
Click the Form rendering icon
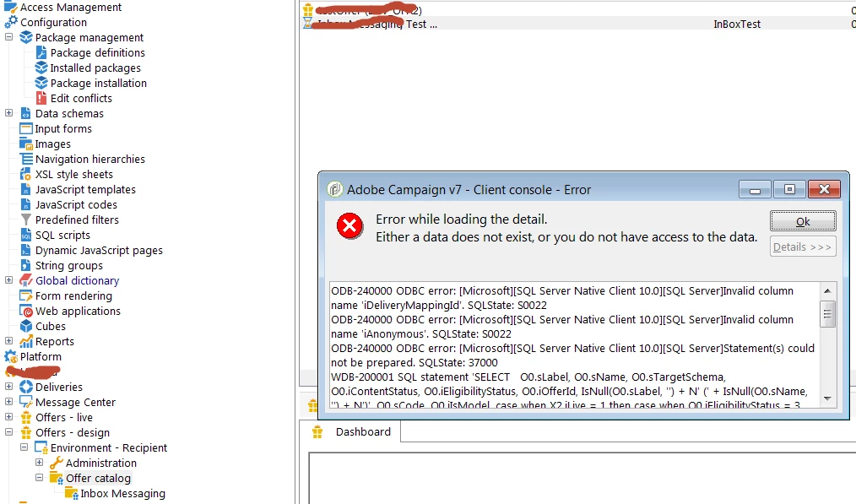click(x=25, y=296)
